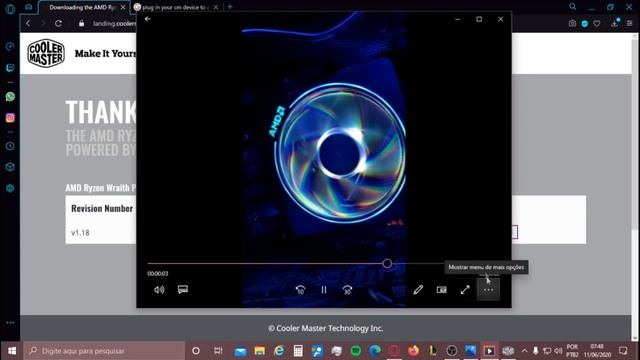The width and height of the screenshot is (640, 360).
Task: Open GX Control speedometer in the sidebar
Action: [x=10, y=47]
